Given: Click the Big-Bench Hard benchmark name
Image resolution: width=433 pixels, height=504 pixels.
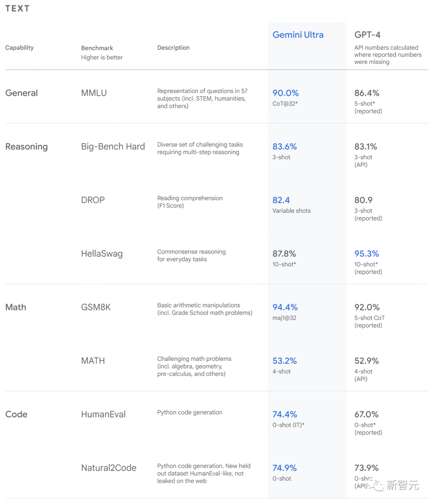Looking at the screenshot, I should pos(113,147).
